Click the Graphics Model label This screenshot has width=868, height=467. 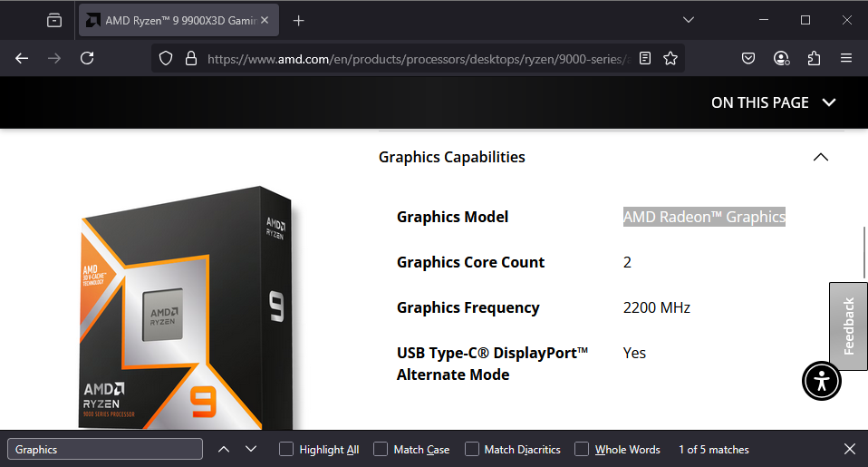[452, 217]
